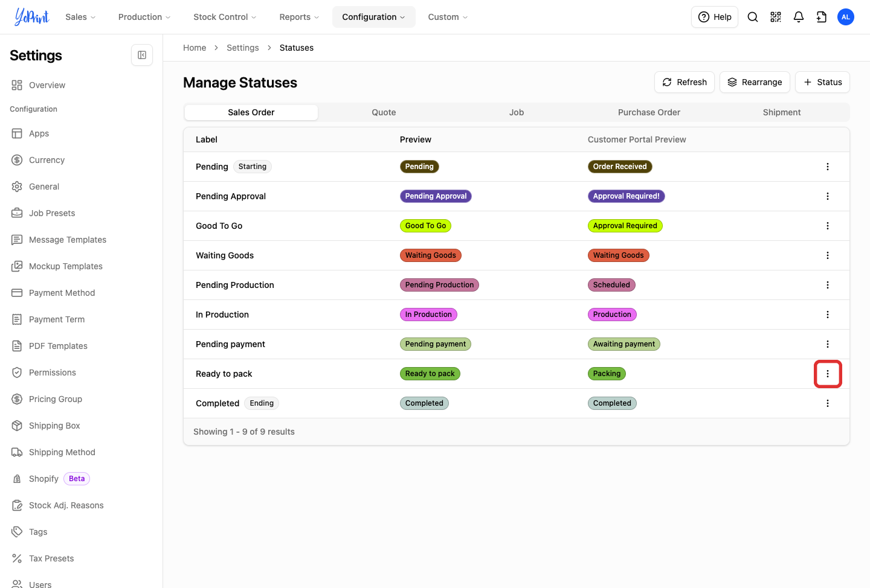Screen dimensions: 870x588
Task: Collapse the Settings sidebar panel icon
Action: [x=142, y=55]
